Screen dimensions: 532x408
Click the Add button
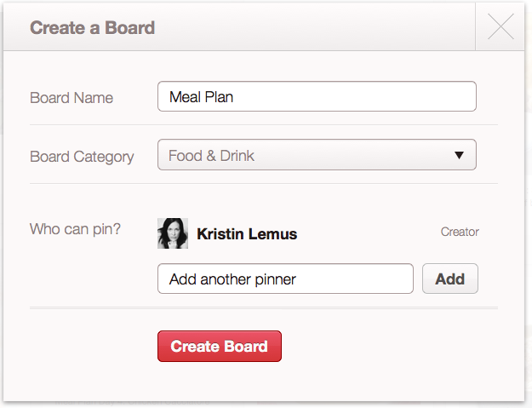click(x=450, y=279)
